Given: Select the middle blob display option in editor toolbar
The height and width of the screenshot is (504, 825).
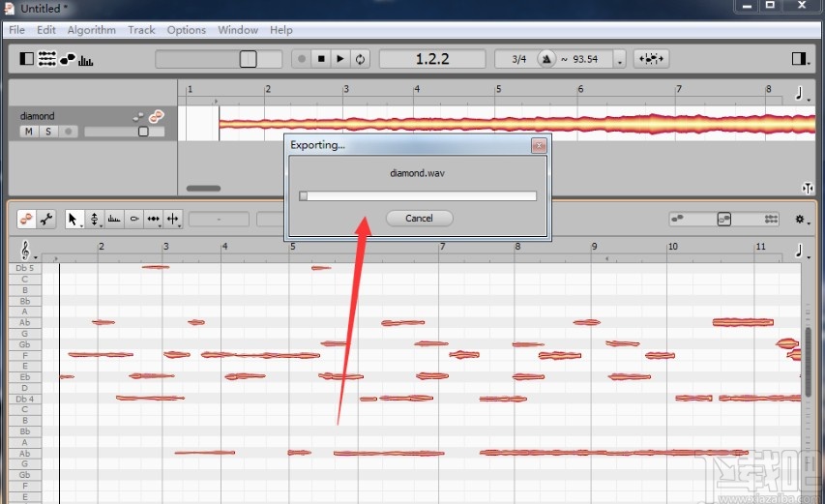Looking at the screenshot, I should click(x=724, y=219).
